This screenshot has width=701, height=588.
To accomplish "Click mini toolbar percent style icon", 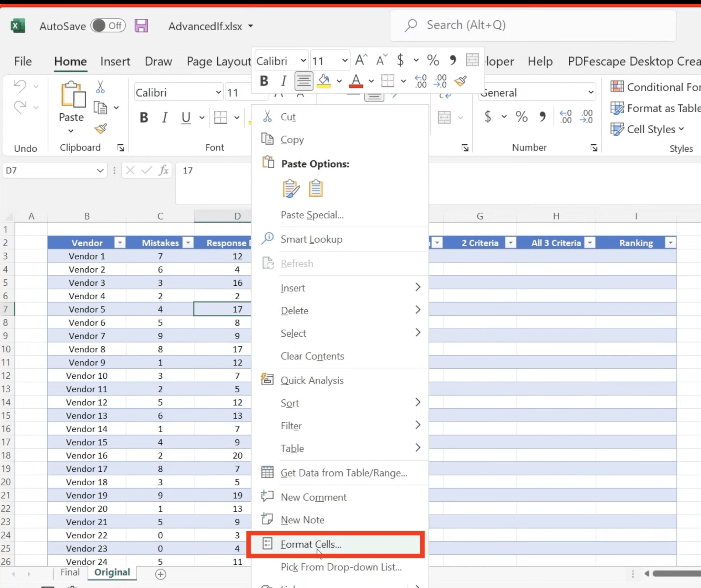I will (x=433, y=60).
